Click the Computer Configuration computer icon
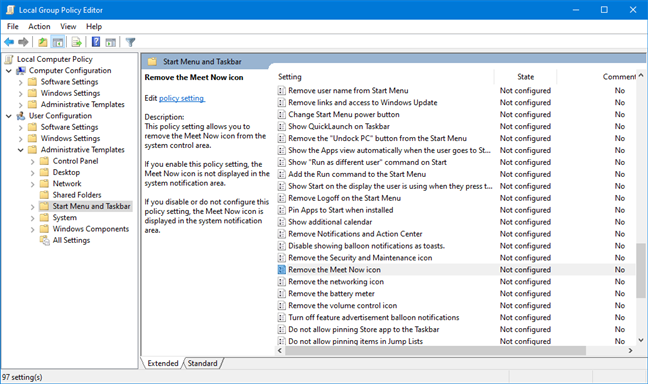The width and height of the screenshot is (648, 384). (21, 71)
